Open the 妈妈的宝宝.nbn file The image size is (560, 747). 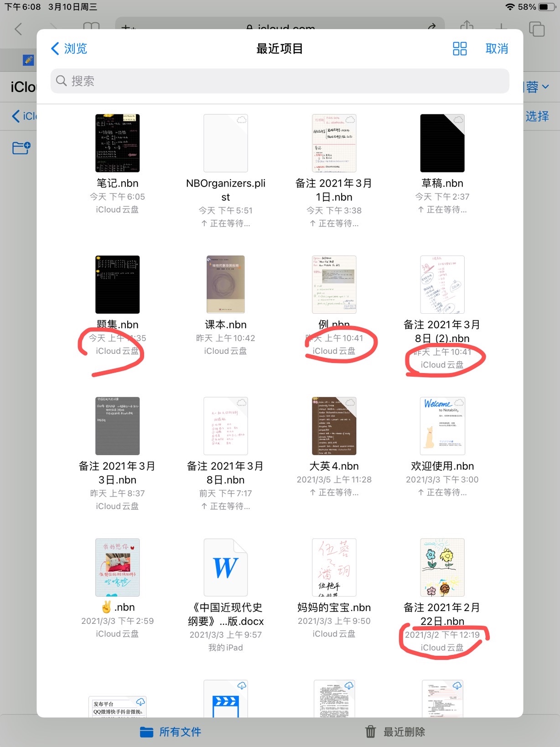[334, 567]
